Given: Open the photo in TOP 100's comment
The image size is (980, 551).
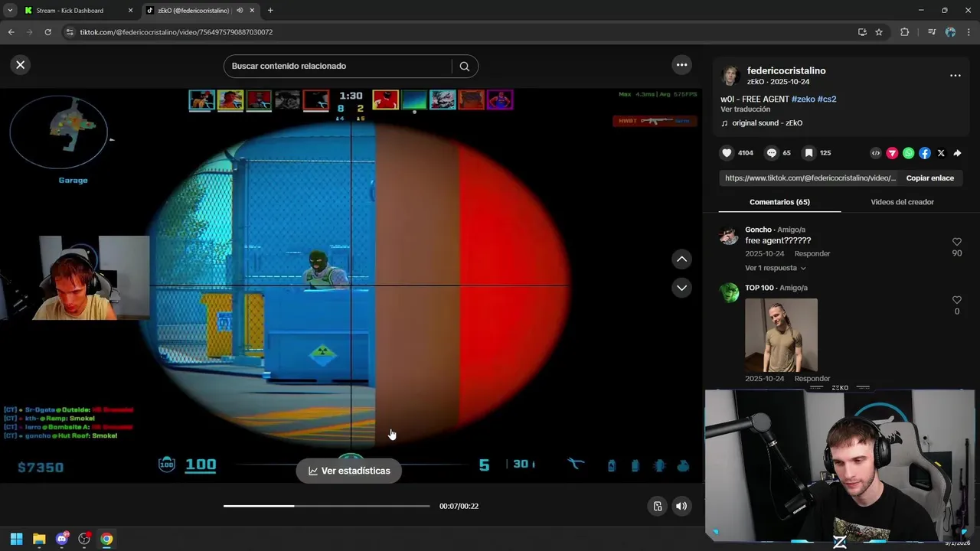Looking at the screenshot, I should [781, 335].
